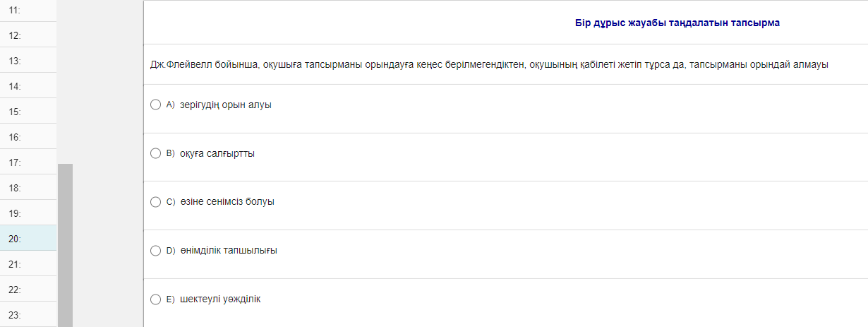Go to question 11 in list
The width and height of the screenshot is (868, 327).
(x=28, y=11)
